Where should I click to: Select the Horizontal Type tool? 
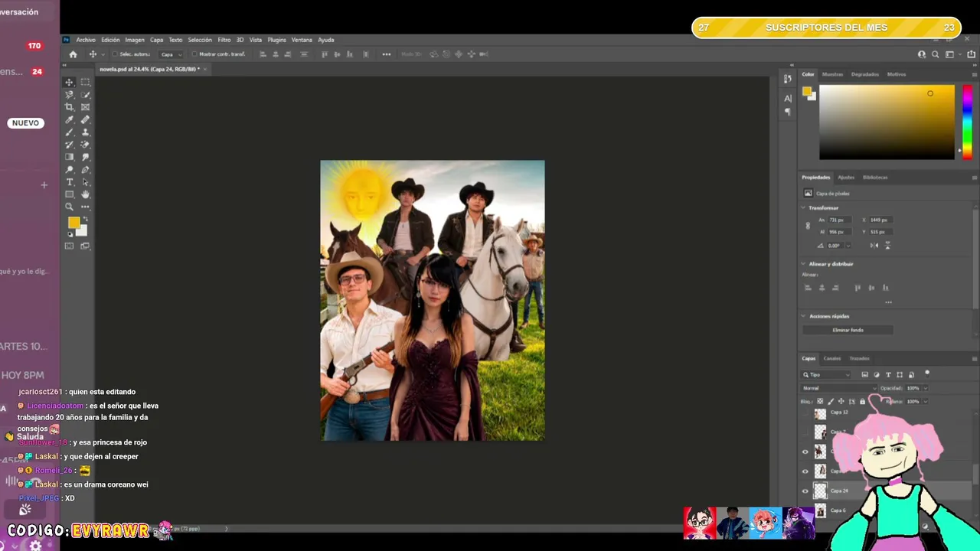click(x=70, y=181)
